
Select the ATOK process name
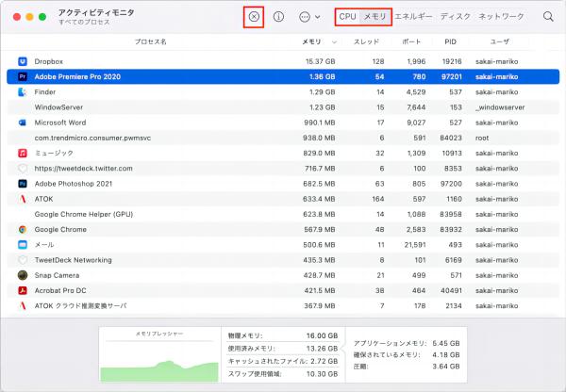(43, 199)
